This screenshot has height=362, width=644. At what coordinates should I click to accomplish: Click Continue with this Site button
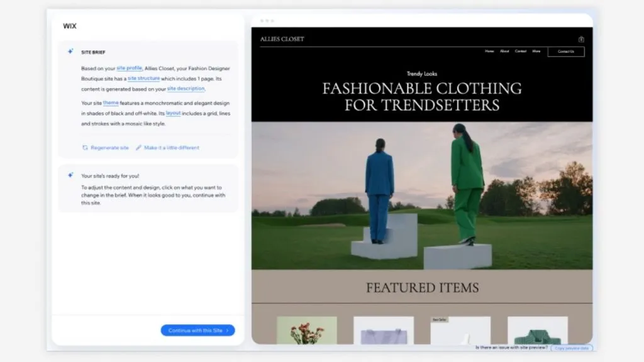[x=198, y=331]
